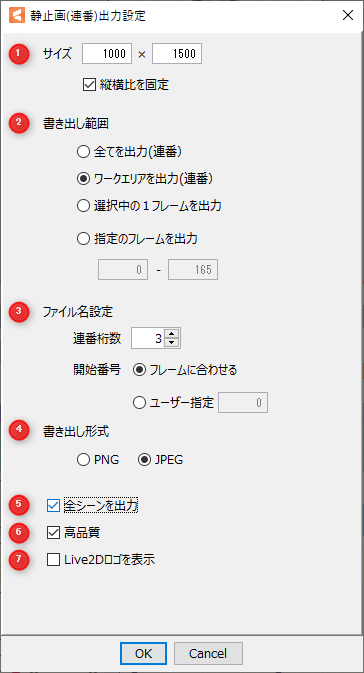The width and height of the screenshot is (364, 673).
Task: Click the Cancel button
Action: point(208,653)
